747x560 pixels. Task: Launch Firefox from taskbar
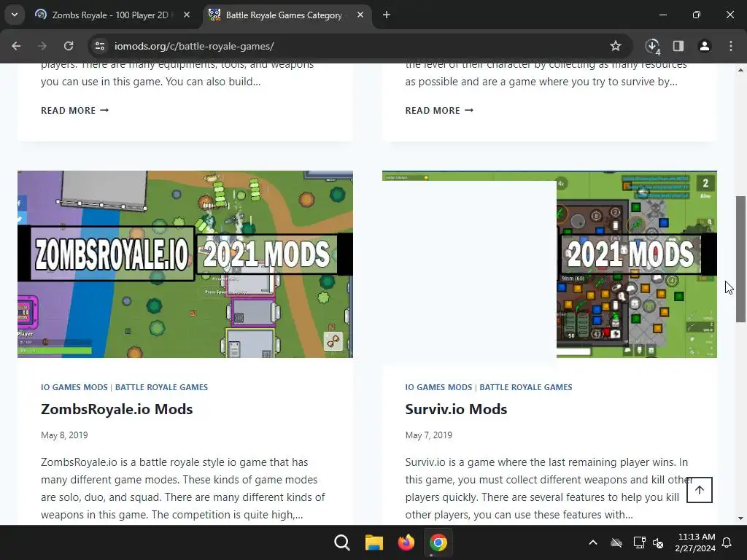point(406,542)
